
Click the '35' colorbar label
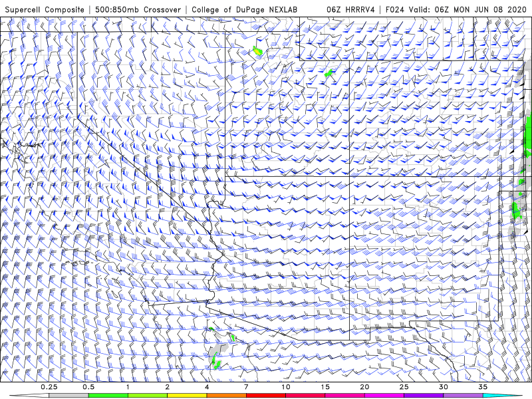point(483,387)
